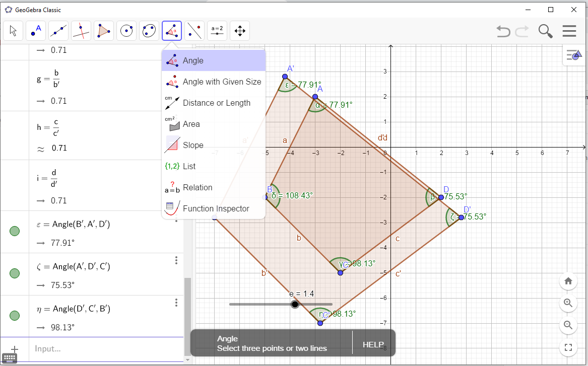Select the Circle with Center tool
The height and width of the screenshot is (366, 588).
(x=126, y=31)
